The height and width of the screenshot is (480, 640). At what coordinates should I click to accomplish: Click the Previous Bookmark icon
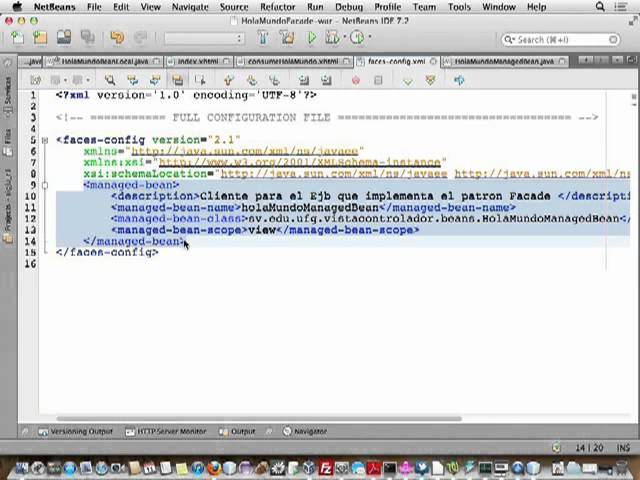tap(229, 80)
